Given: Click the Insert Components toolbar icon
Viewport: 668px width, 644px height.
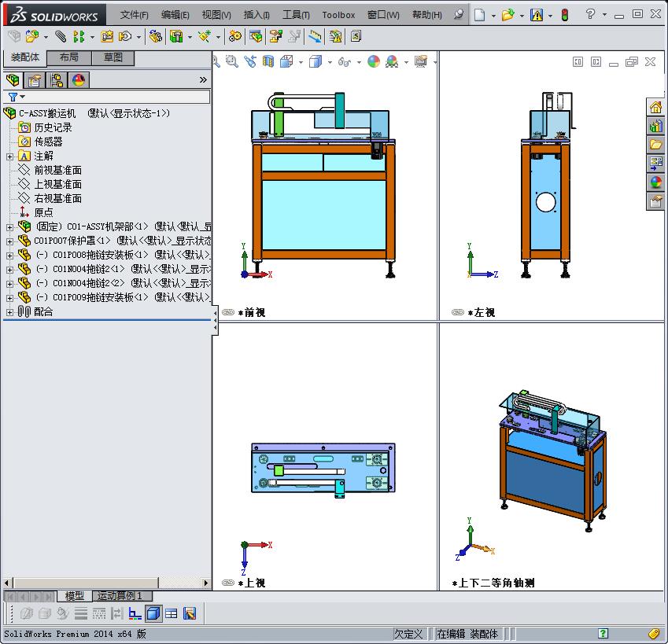Looking at the screenshot, I should pyautogui.click(x=32, y=37).
